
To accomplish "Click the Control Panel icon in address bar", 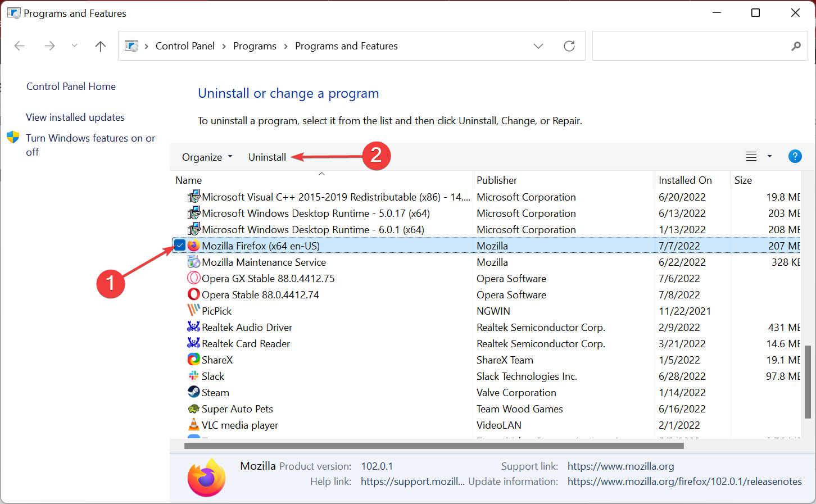I will click(x=132, y=46).
